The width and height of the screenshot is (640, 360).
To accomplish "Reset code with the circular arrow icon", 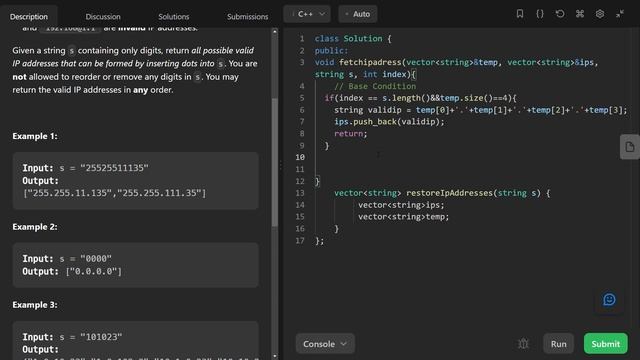I will click(x=560, y=14).
